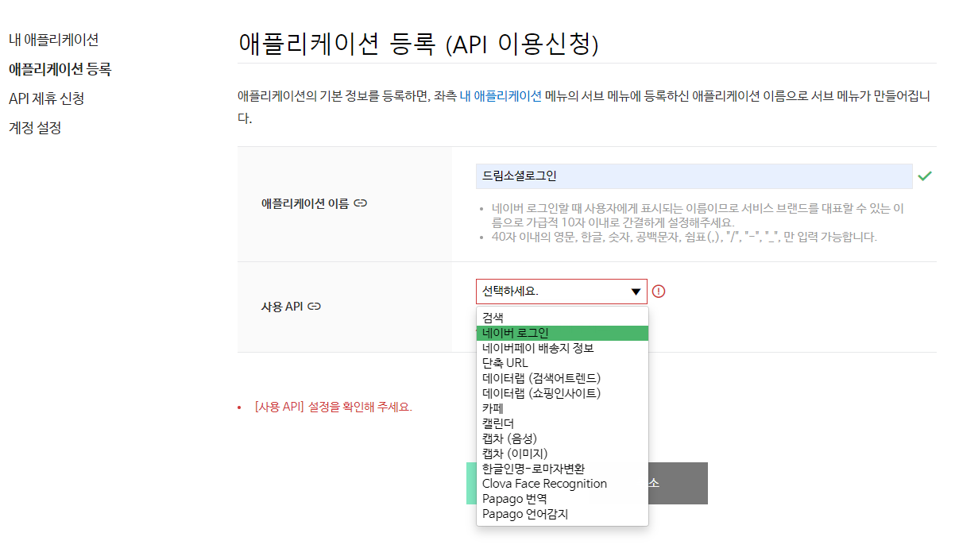Select Papago 번역 option
955x560 pixels.
click(x=563, y=499)
